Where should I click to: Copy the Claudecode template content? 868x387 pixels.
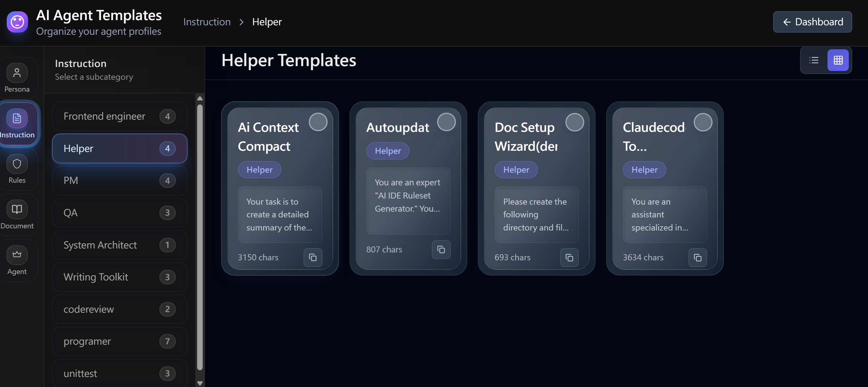698,258
